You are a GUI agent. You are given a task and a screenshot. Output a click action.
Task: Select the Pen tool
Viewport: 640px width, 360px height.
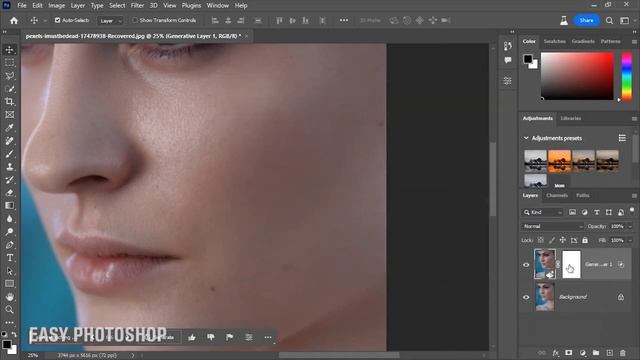9,245
